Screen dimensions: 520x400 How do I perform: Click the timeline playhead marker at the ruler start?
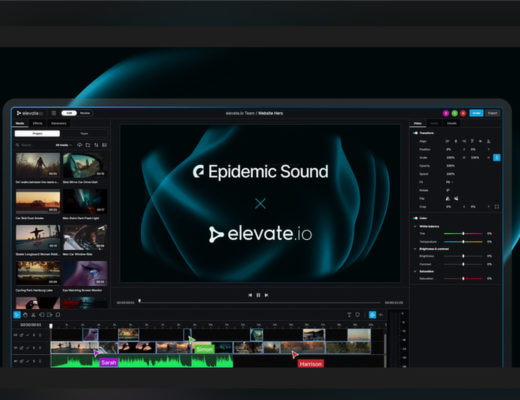tap(51, 326)
